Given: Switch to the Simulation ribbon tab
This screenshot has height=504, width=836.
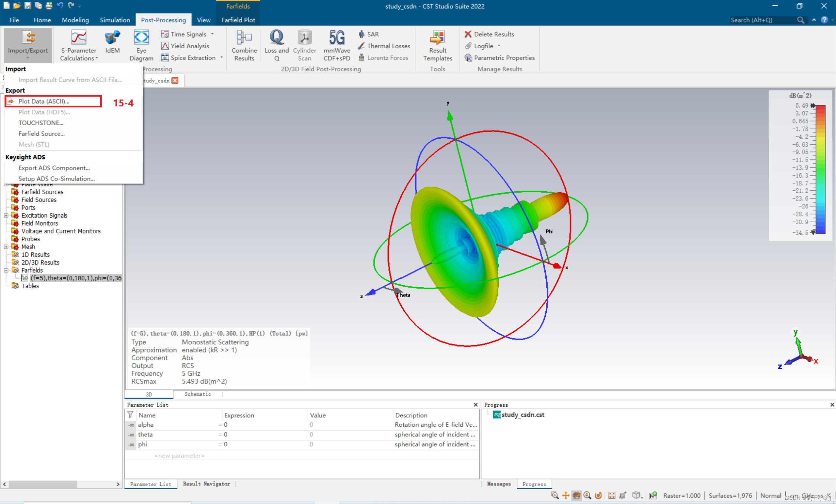Looking at the screenshot, I should point(115,20).
